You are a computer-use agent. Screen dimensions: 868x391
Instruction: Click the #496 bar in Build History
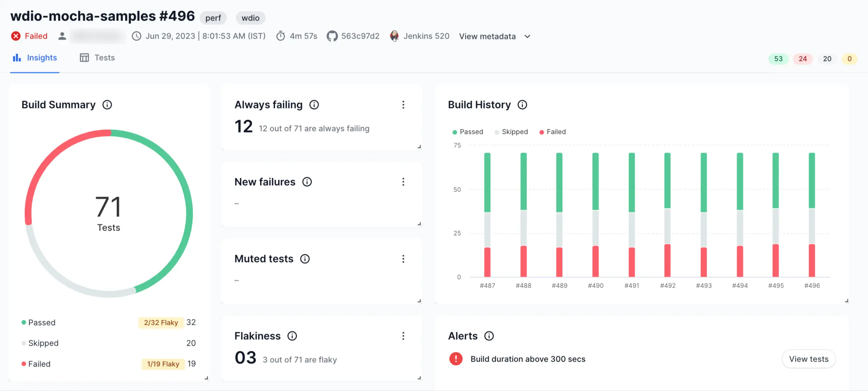(812, 215)
